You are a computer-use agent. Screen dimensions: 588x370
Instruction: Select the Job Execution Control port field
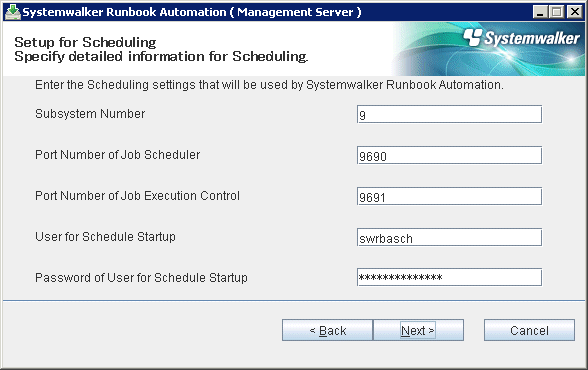pyautogui.click(x=449, y=196)
